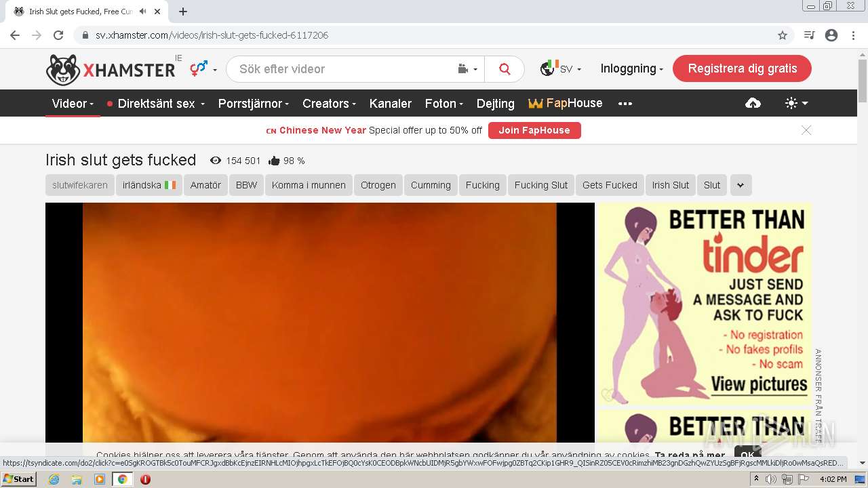Viewport: 868px width, 488px height.
Task: Open the Chrome three-dot menu
Action: click(853, 35)
